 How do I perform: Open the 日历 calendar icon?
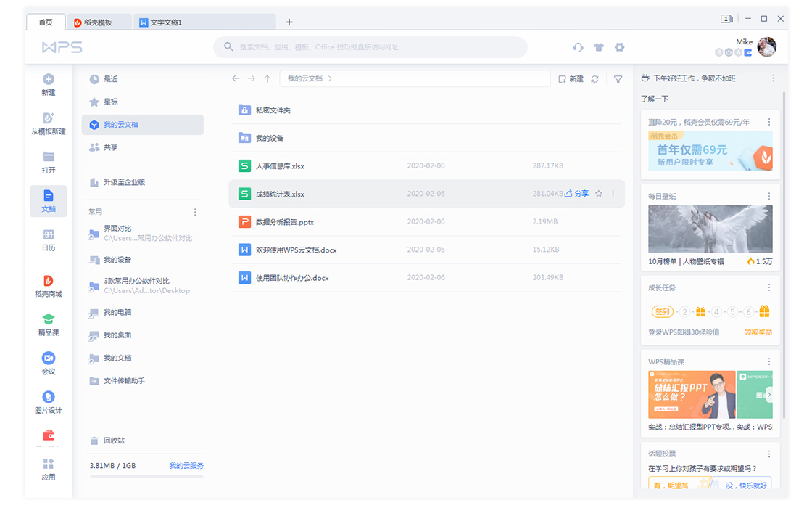click(48, 234)
